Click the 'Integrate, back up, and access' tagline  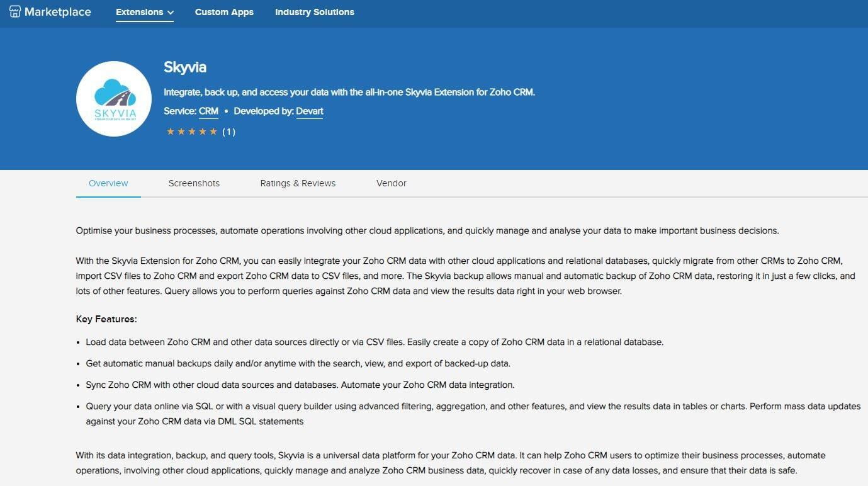[349, 92]
